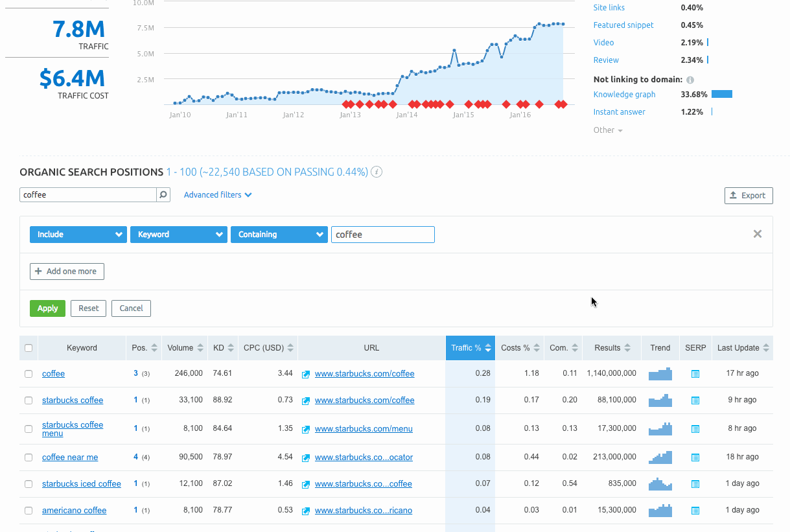Open the coffee near me keyword link

(x=70, y=457)
